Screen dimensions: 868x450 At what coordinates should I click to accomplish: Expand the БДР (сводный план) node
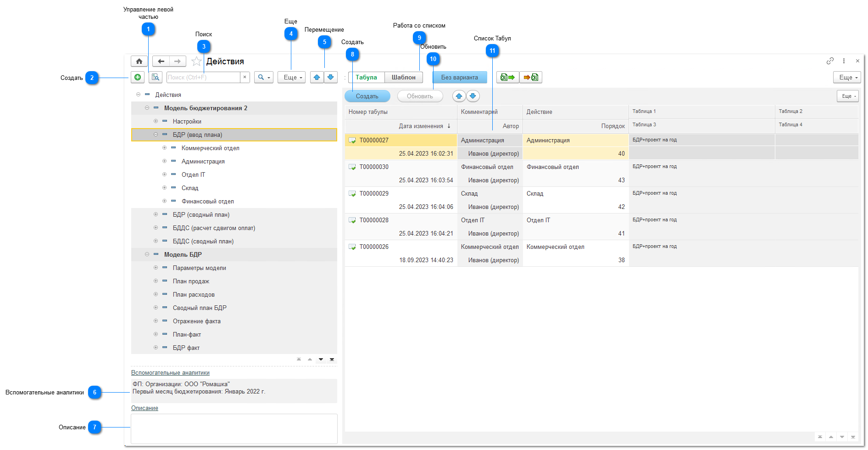pos(156,214)
